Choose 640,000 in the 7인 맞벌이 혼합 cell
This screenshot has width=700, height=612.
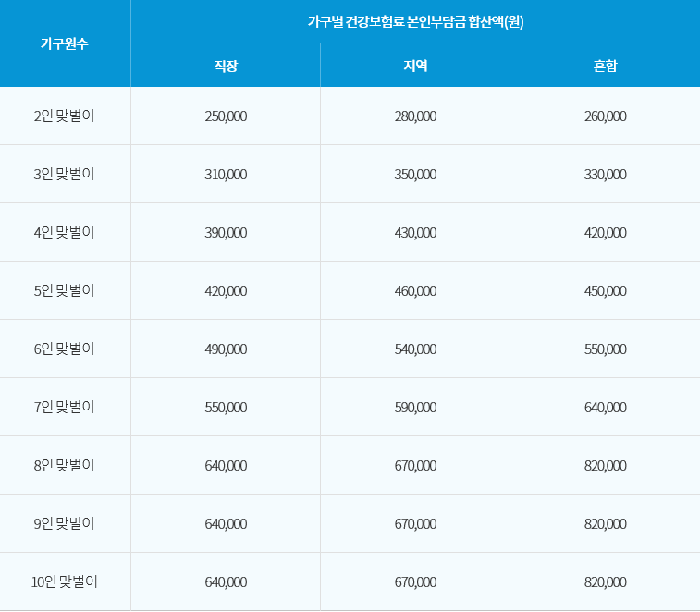[x=606, y=407]
